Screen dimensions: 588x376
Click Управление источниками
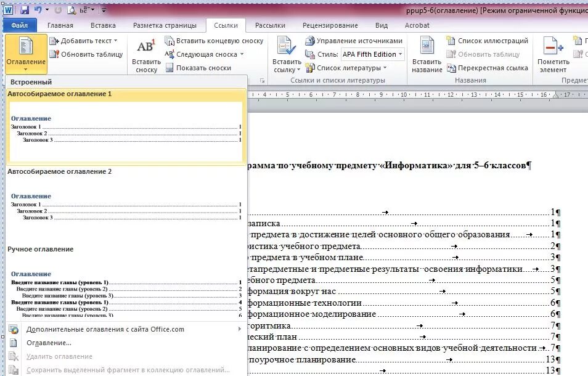pyautogui.click(x=354, y=41)
